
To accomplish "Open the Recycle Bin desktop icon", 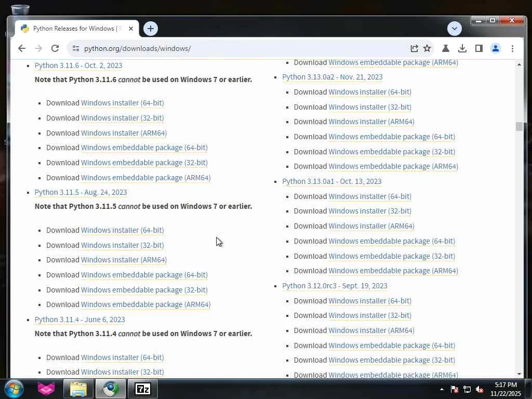I will point(20,9).
